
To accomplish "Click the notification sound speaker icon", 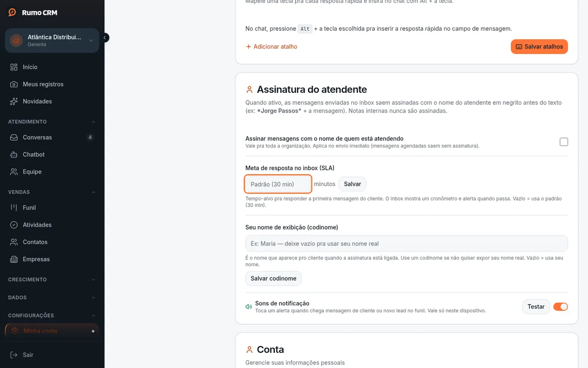I will tap(249, 307).
